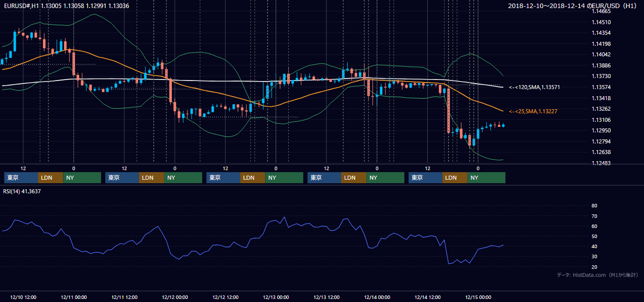Click the 12/15 00:00 time axis label

click(478, 297)
